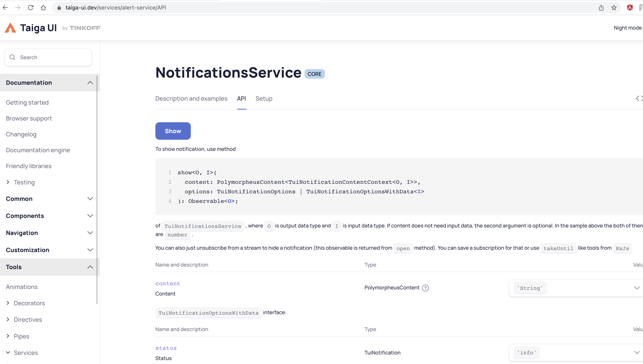Reload the current page
Screen dimensions: 643x364
click(x=31, y=7)
